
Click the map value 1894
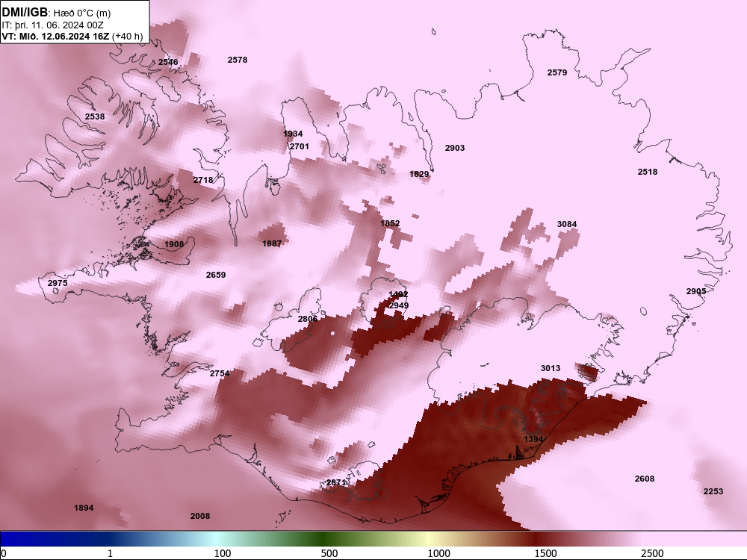(84, 508)
